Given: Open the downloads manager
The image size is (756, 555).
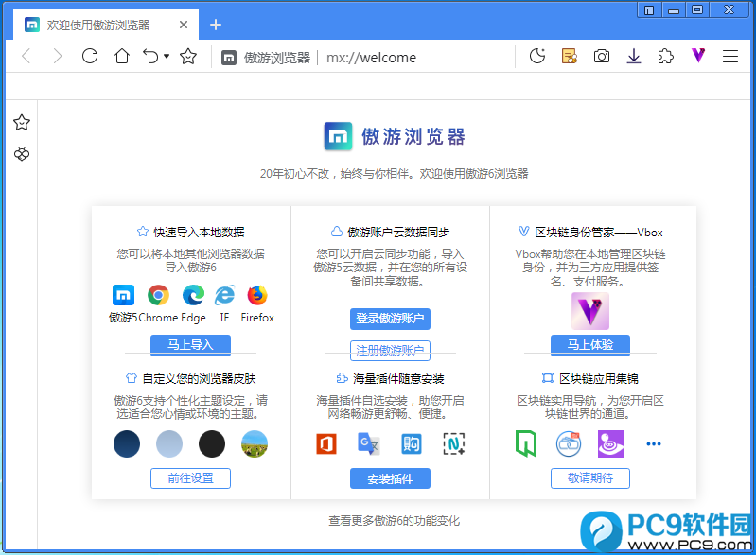Looking at the screenshot, I should point(634,57).
